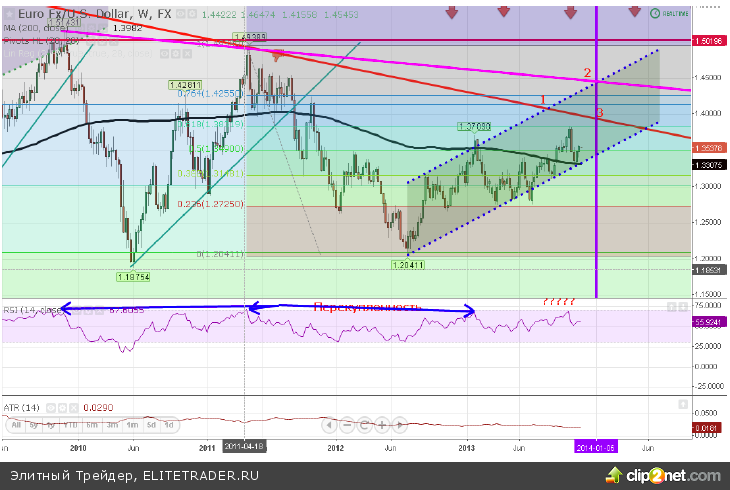Click the 1.50196 price label
730x490 pixels.
pos(708,41)
